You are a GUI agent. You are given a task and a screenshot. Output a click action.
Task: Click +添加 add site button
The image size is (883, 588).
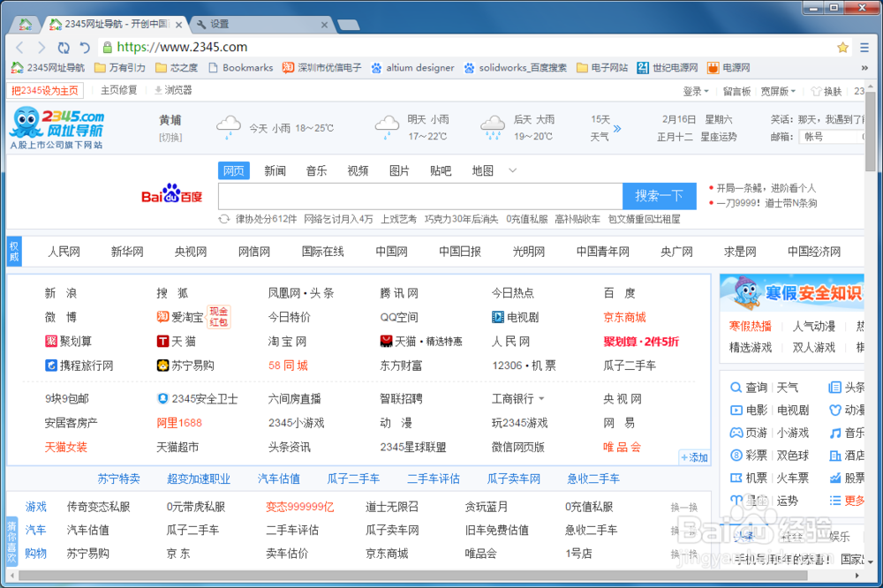(694, 457)
